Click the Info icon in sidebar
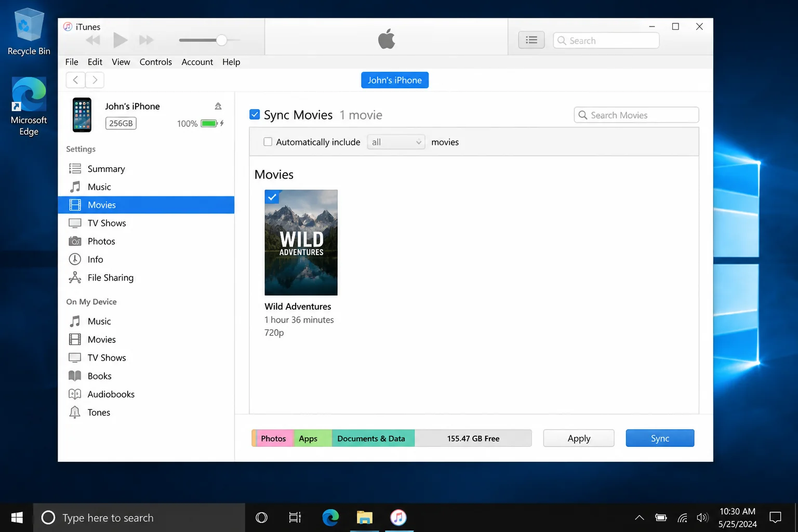The height and width of the screenshot is (532, 798). click(75, 259)
